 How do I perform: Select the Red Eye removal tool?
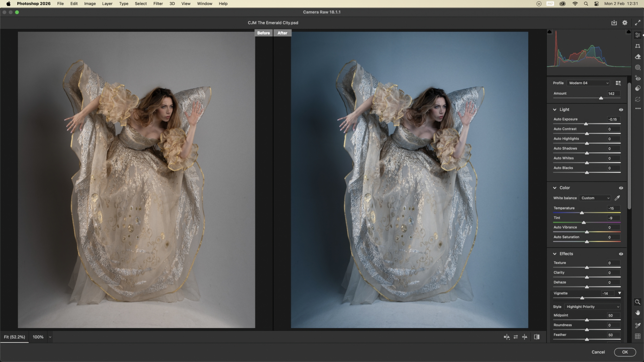[638, 78]
